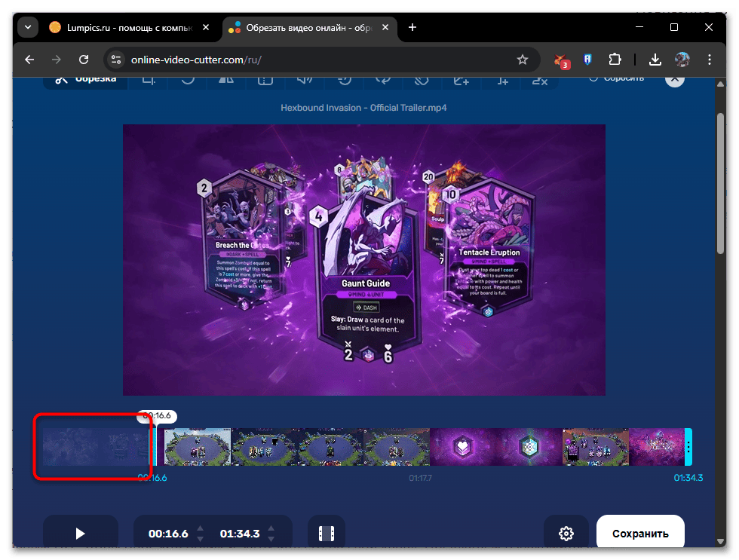Open export settings gear

[x=566, y=533]
